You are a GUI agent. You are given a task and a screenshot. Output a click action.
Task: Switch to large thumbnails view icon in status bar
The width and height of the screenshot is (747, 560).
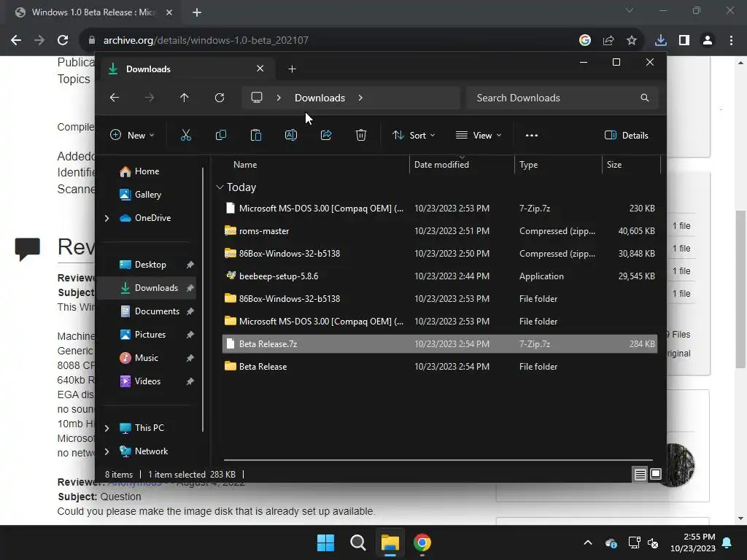click(656, 474)
